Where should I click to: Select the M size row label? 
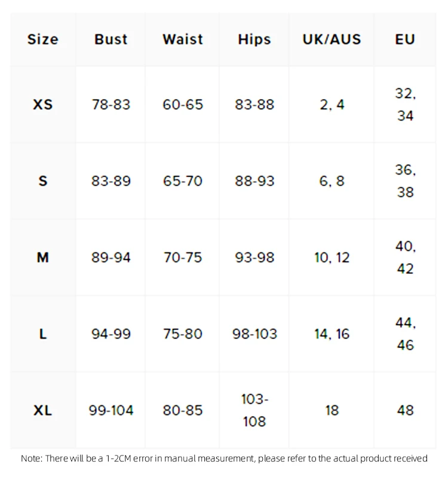(43, 258)
